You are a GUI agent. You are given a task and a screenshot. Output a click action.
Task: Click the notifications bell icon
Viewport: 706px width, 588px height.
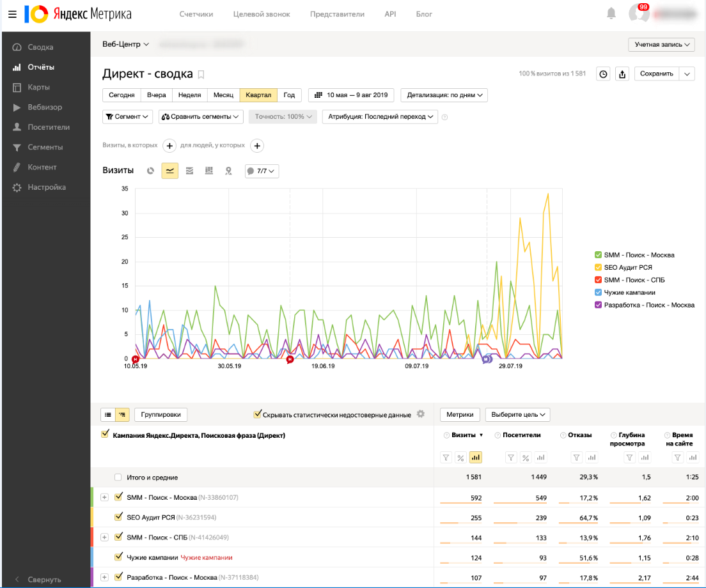tap(611, 13)
